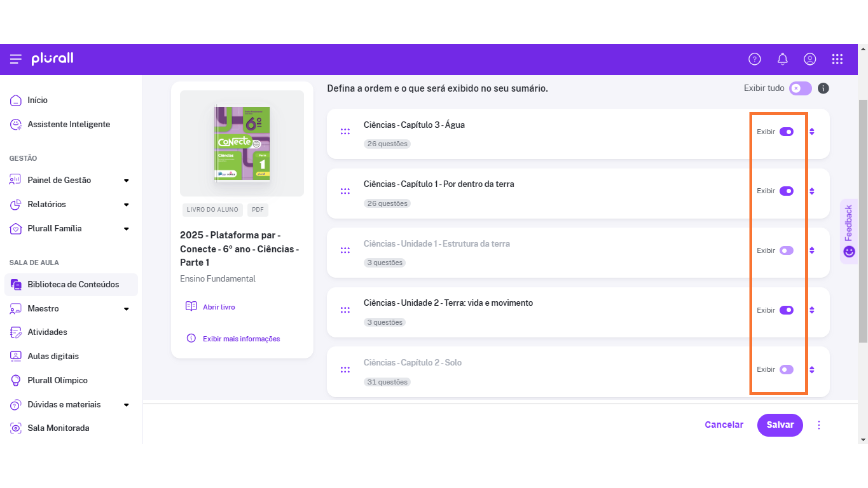
Task: Click the scrollbar down arrow
Action: click(863, 440)
